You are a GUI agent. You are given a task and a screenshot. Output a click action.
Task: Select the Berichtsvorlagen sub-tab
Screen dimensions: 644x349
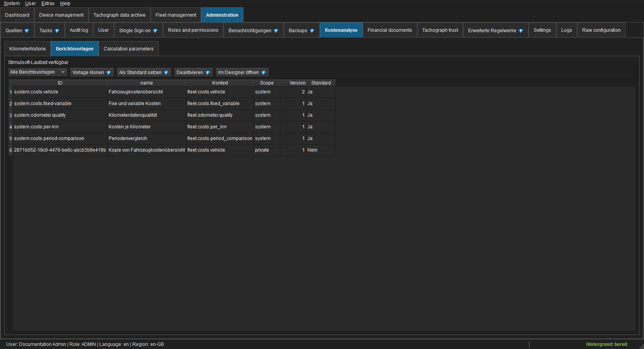(75, 49)
